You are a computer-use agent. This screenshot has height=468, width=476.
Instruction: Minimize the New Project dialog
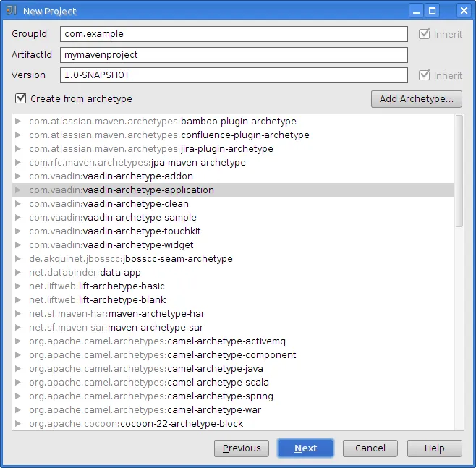(x=415, y=11)
